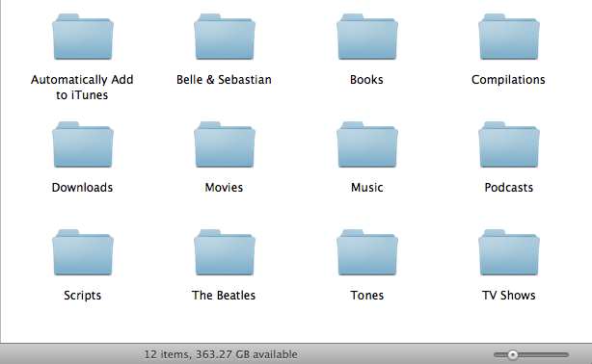This screenshot has width=592, height=364.
Task: Select The Beatles folder icon
Action: 225,252
